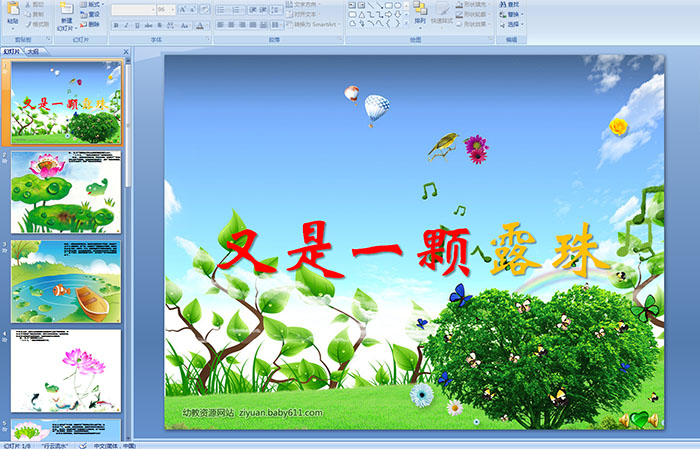This screenshot has height=449, width=700.
Task: Switch to the Outline (大纲) tab
Action: click(33, 50)
